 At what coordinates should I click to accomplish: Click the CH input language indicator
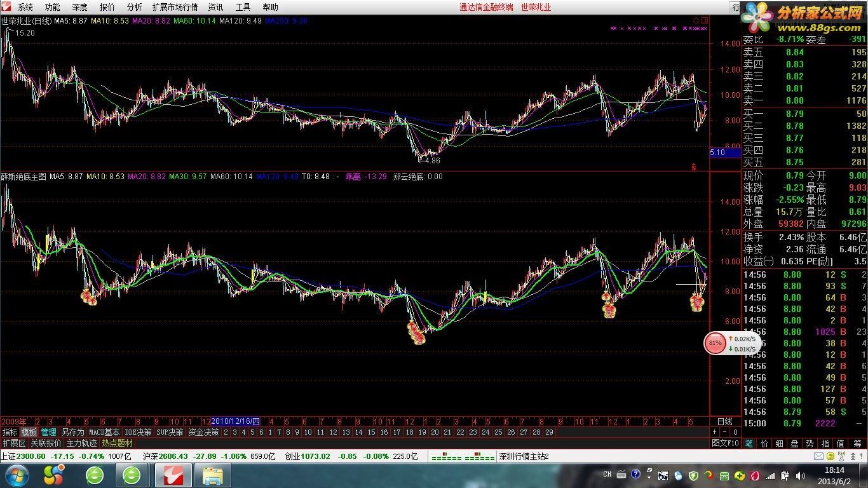coord(607,475)
